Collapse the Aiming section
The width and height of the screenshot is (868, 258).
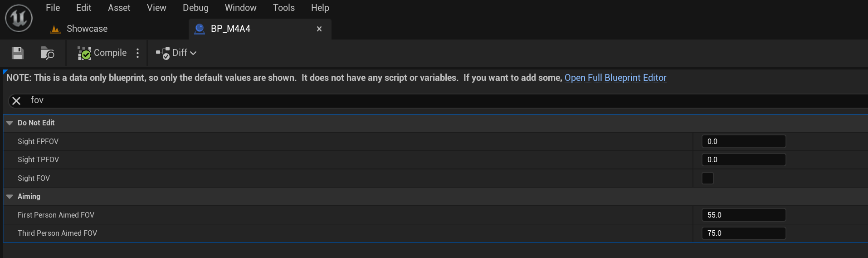click(10, 197)
